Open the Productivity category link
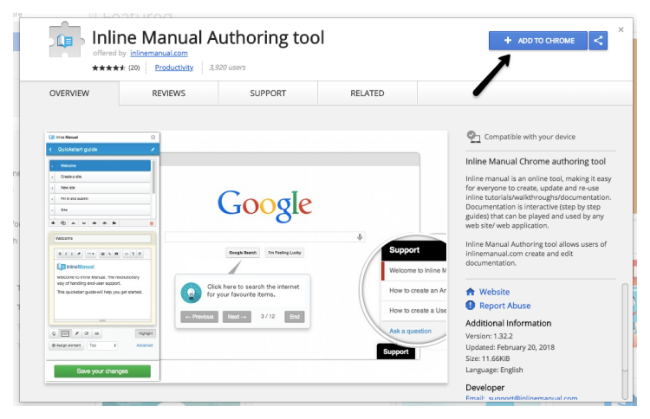The width and height of the screenshot is (650, 419). [x=174, y=67]
